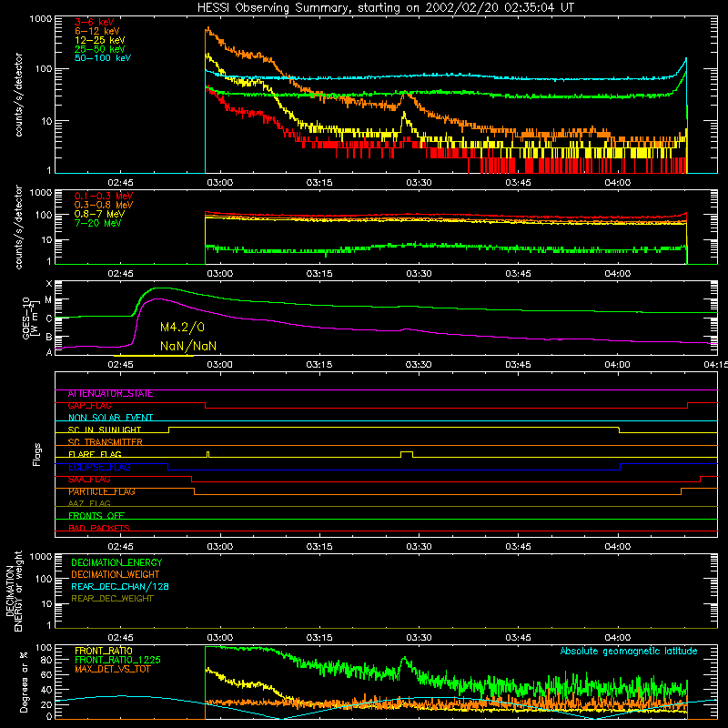Click the FRONT_RATIO legend label

[x=104, y=651]
